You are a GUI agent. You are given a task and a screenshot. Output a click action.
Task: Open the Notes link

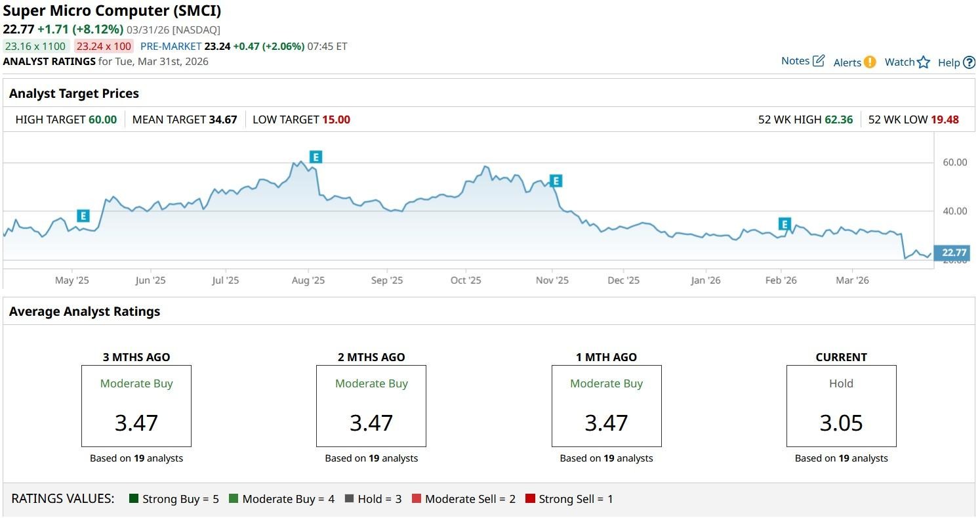(x=795, y=61)
